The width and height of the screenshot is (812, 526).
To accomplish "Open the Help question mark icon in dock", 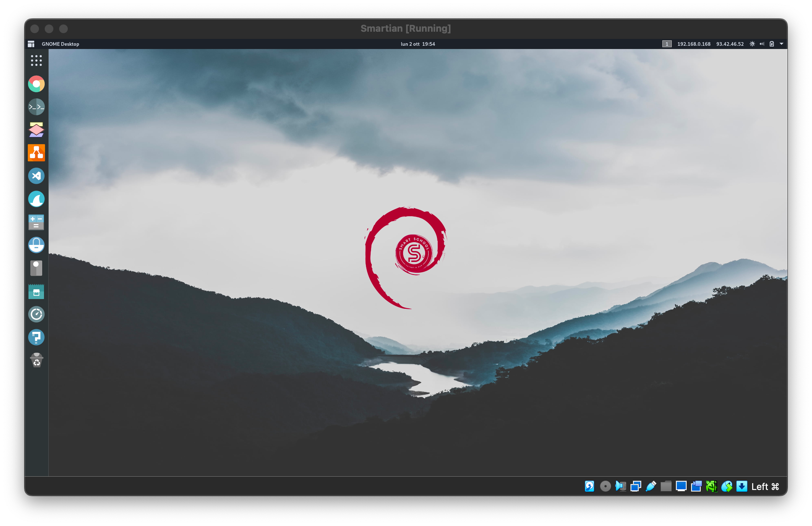I will coord(36,337).
